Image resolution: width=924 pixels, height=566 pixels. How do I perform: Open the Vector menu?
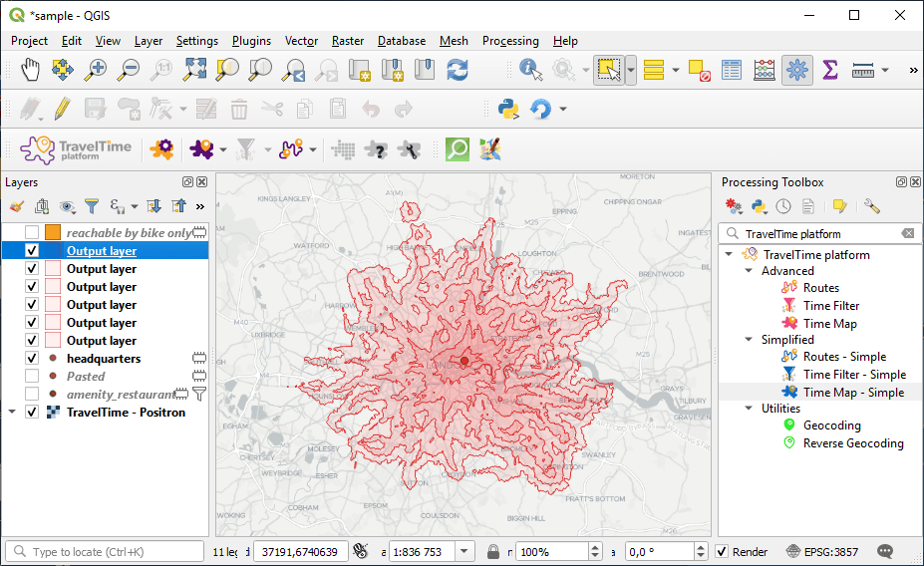tap(301, 41)
